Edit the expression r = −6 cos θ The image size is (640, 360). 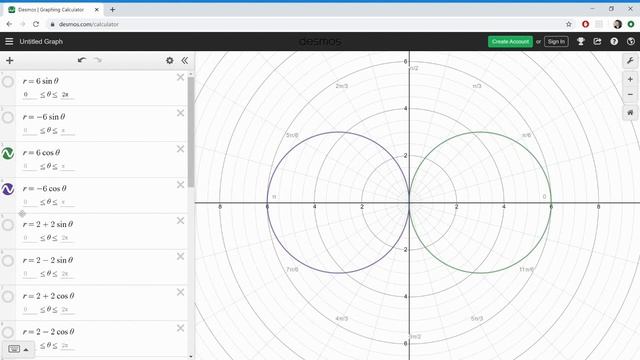[44, 188]
